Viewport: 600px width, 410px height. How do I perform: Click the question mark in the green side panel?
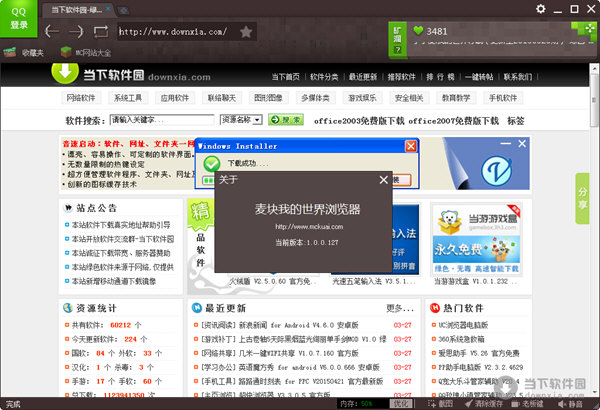(398, 49)
